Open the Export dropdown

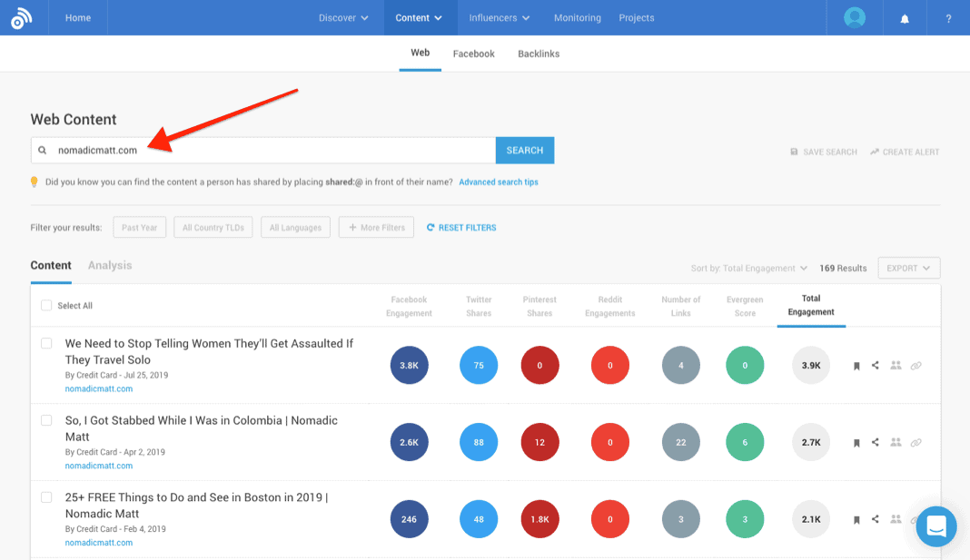point(909,269)
